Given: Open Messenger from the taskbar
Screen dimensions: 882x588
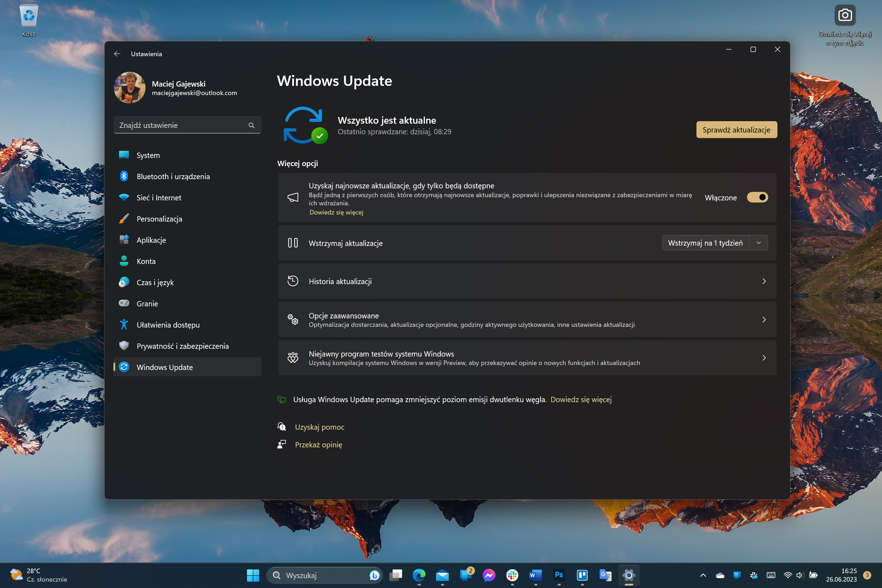Looking at the screenshot, I should tap(489, 575).
